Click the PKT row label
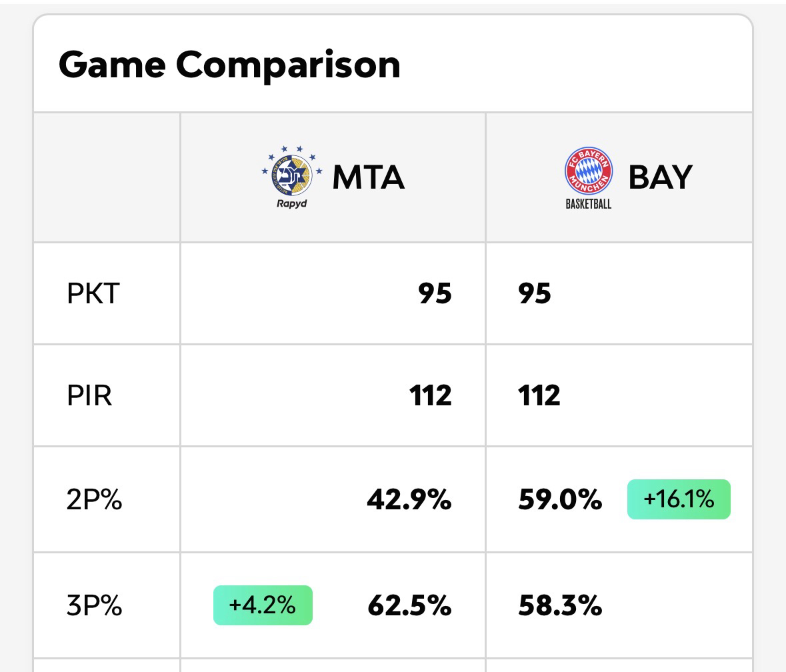Image resolution: width=786 pixels, height=672 pixels. (x=93, y=294)
